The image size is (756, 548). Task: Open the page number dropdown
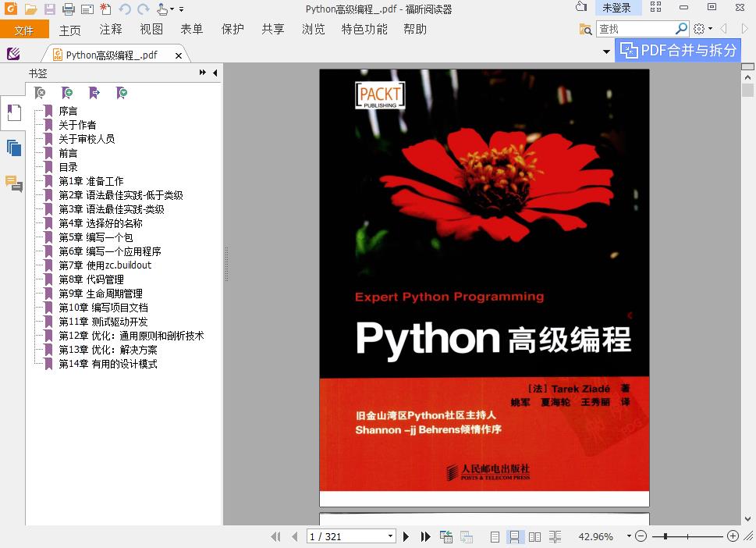[390, 536]
